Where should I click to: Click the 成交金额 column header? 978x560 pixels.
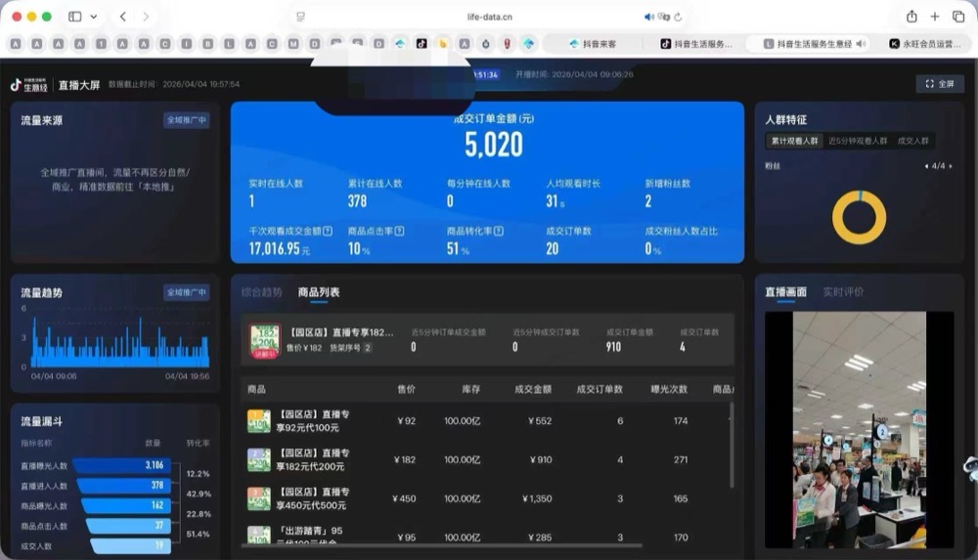(533, 389)
